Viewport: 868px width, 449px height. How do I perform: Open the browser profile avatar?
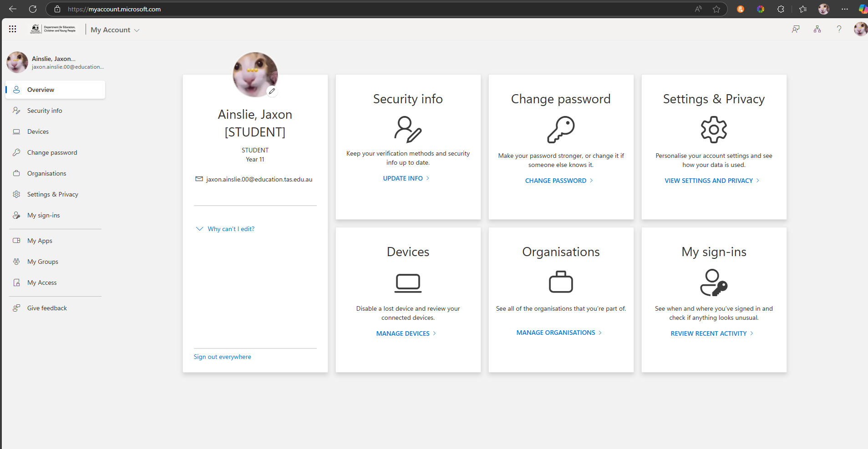(x=824, y=9)
